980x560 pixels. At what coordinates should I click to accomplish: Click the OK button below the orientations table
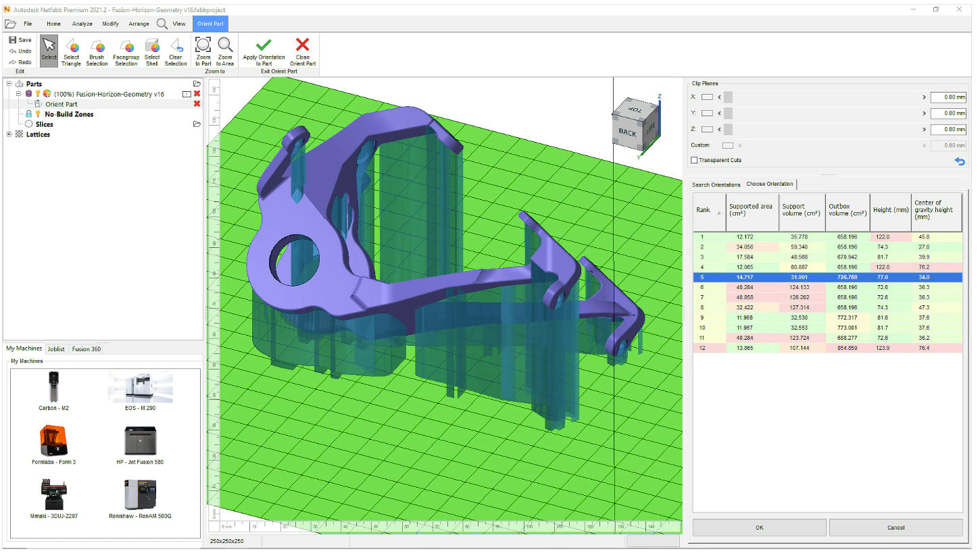759,528
